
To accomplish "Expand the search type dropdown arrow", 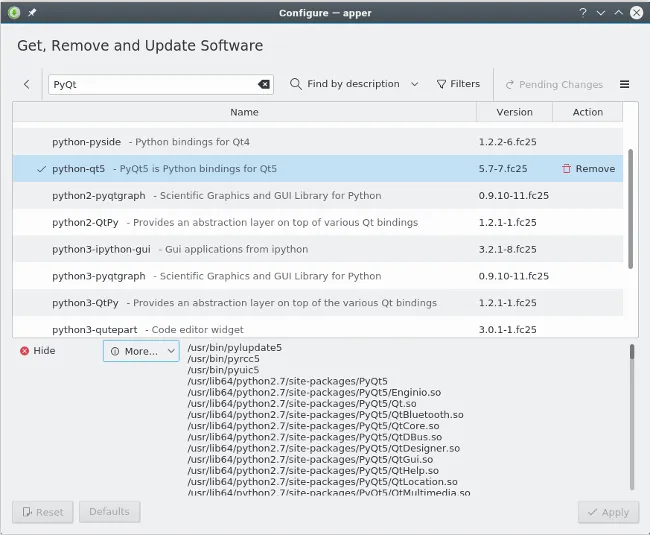I will [415, 85].
